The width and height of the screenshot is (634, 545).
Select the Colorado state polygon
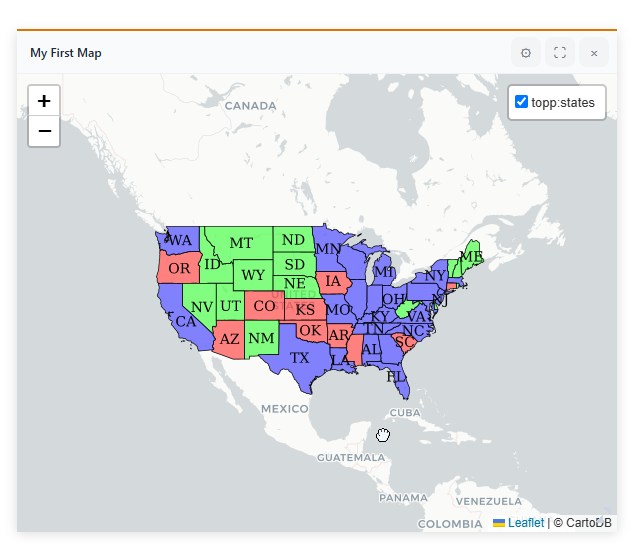coord(263,306)
